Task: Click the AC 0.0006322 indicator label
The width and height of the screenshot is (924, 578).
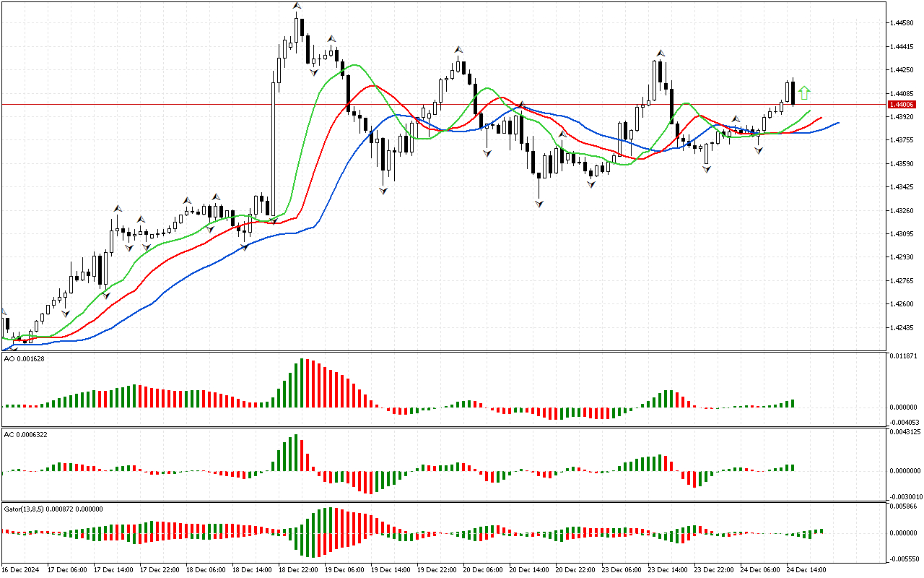Action: tap(26, 434)
